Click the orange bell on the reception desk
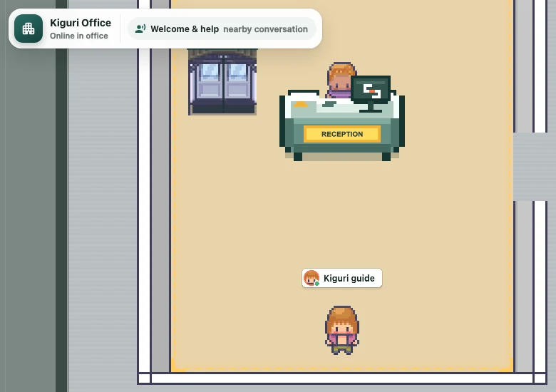The image size is (556, 392). tap(301, 104)
